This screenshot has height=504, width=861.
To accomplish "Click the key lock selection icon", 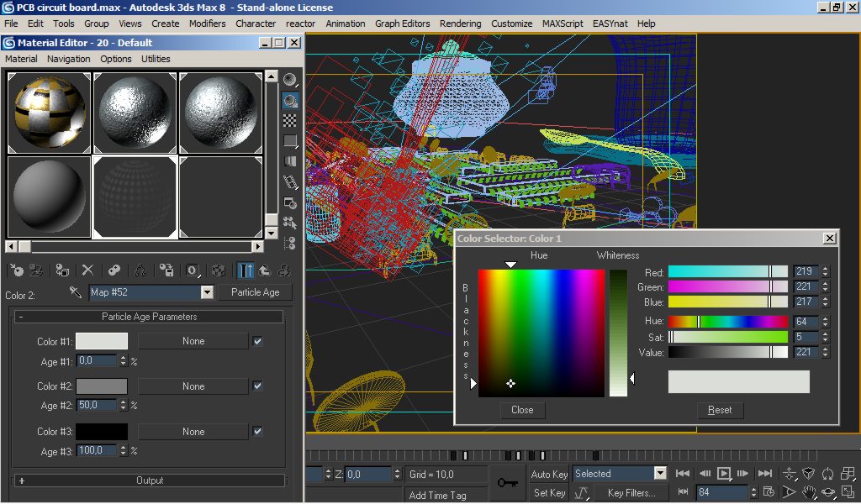I will tap(507, 483).
